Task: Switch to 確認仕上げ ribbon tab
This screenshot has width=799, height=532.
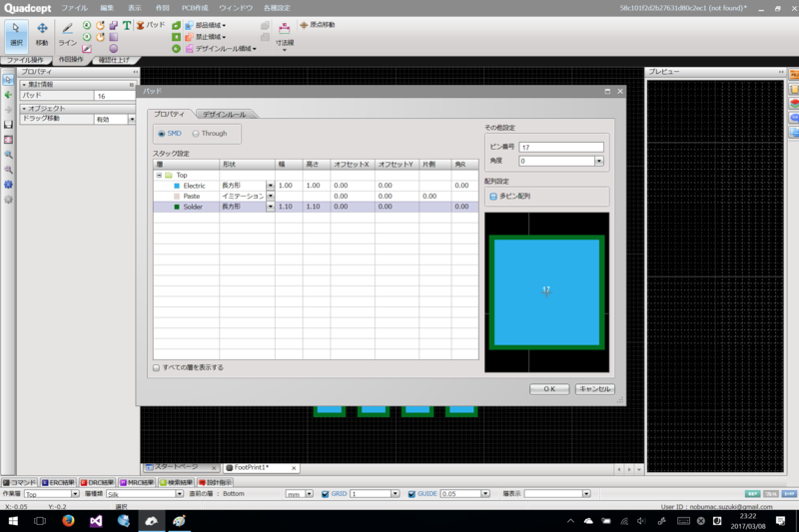Action: (x=114, y=60)
